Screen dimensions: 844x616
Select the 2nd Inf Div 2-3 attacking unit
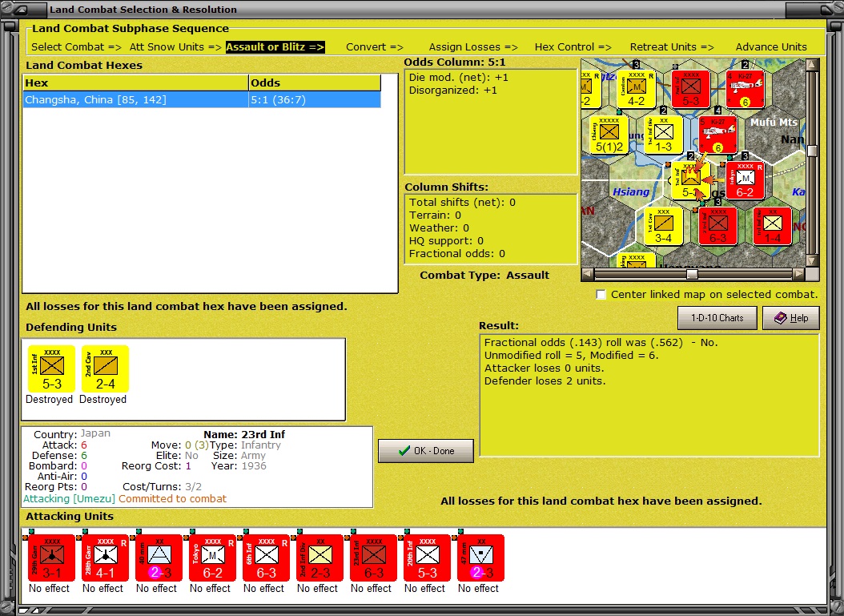point(320,558)
